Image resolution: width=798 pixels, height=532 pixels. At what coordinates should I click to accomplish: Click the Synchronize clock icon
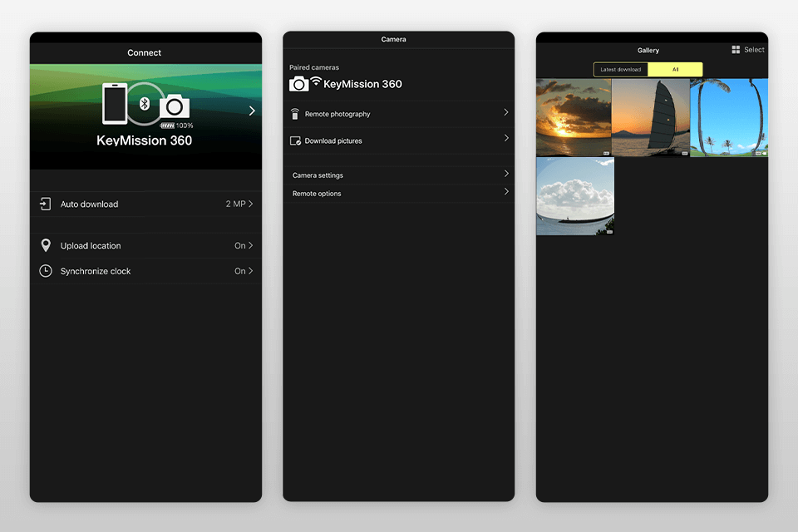47,270
